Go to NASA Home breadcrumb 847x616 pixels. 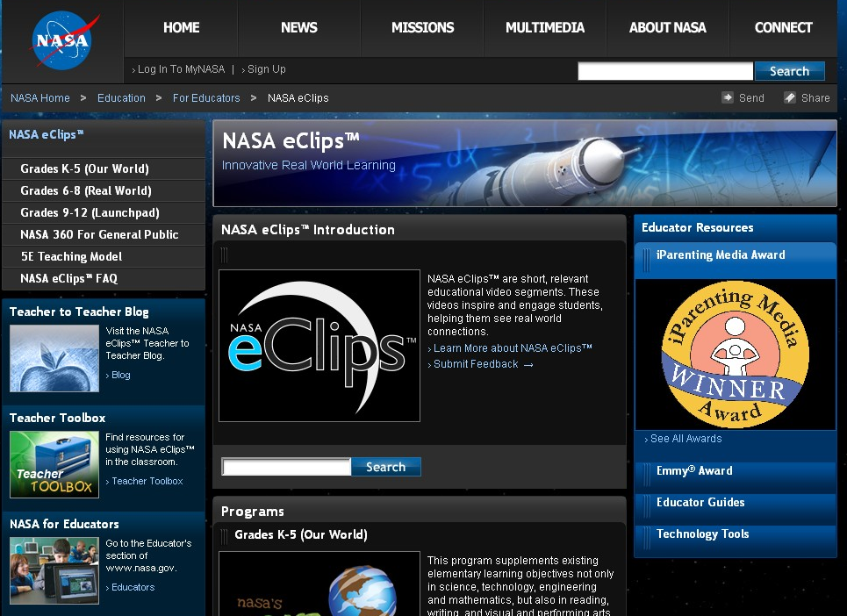coord(40,97)
